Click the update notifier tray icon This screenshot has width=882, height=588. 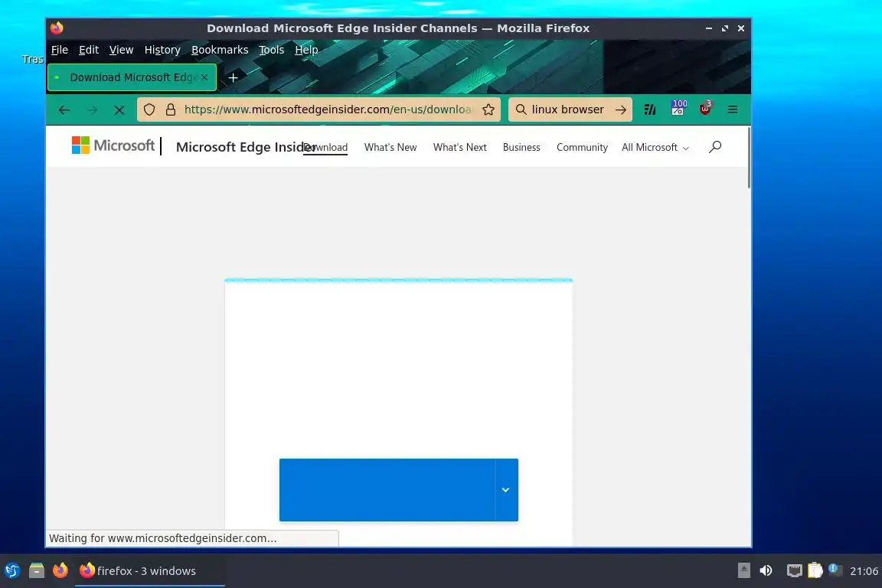835,570
